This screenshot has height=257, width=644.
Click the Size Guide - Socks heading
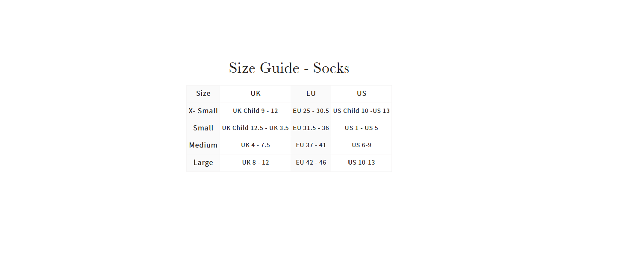pos(289,68)
